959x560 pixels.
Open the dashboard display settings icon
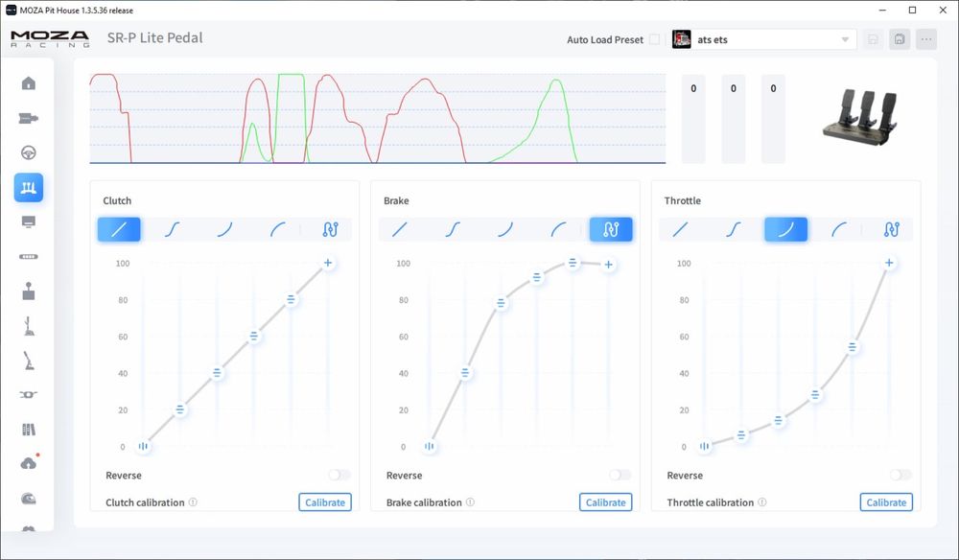click(x=29, y=222)
